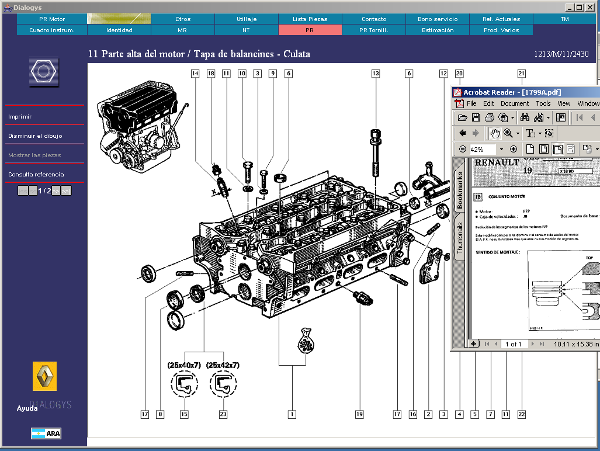600x451 pixels.
Task: Click the black Go to Previous View arrow
Action: click(463, 133)
